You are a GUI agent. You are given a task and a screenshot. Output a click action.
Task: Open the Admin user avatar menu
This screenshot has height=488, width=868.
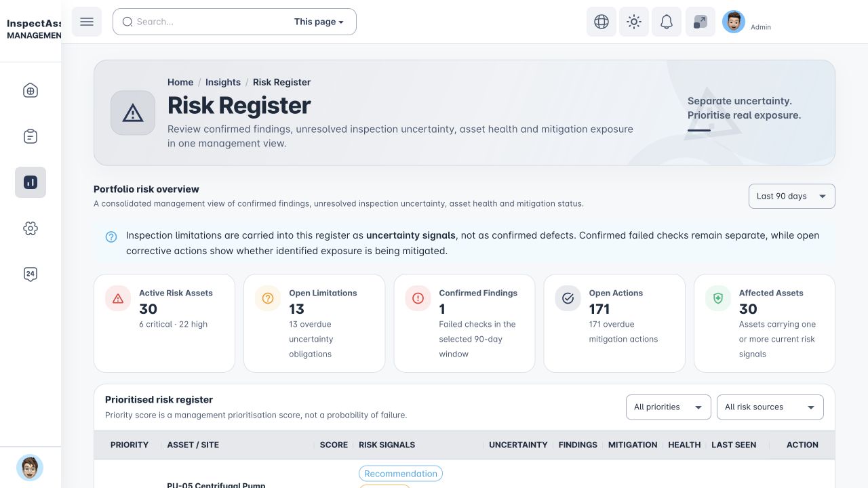[734, 22]
